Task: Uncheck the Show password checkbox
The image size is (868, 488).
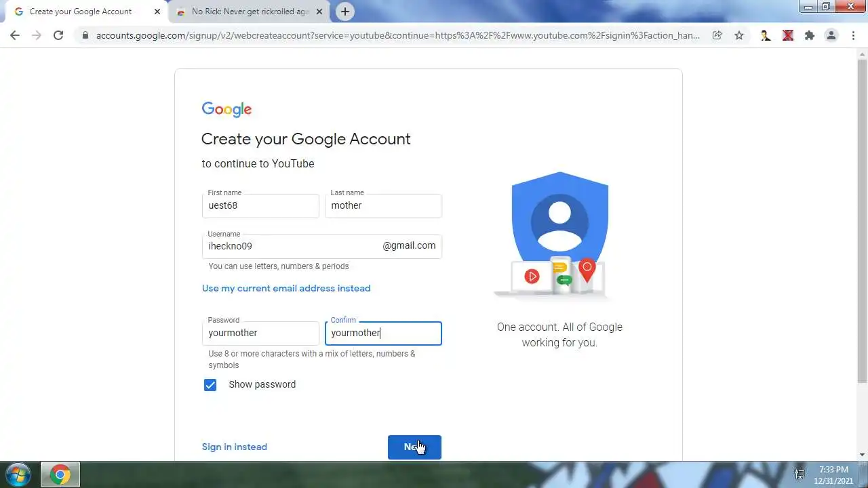Action: [x=210, y=385]
